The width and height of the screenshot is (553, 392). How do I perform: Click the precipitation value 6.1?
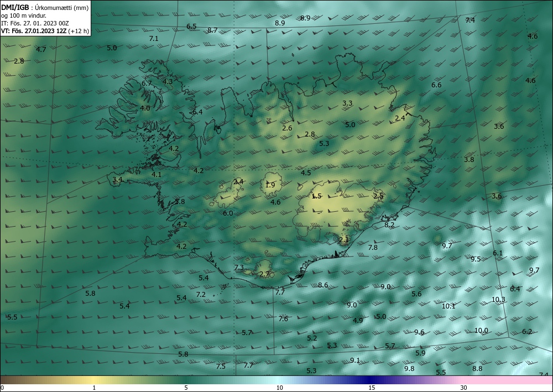(498, 253)
